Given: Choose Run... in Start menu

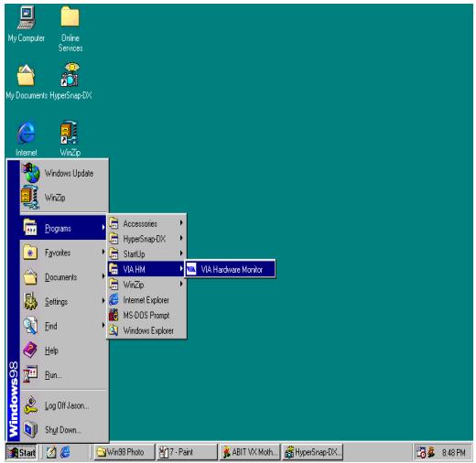Looking at the screenshot, I should pyautogui.click(x=64, y=374).
